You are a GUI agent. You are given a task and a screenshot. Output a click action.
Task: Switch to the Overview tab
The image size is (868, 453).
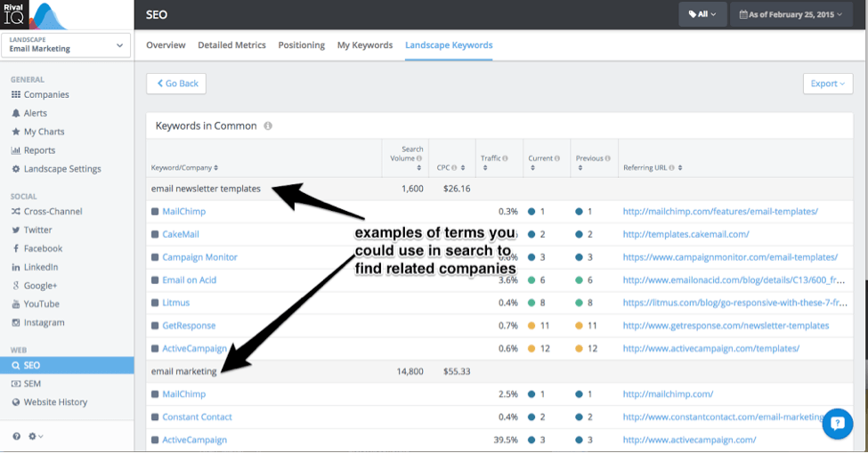pos(166,44)
